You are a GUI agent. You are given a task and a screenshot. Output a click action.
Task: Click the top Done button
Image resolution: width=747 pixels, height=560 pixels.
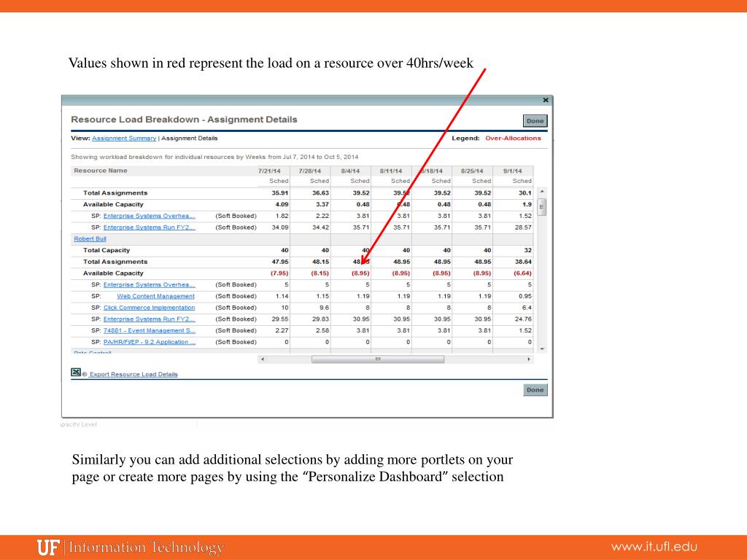tap(535, 121)
